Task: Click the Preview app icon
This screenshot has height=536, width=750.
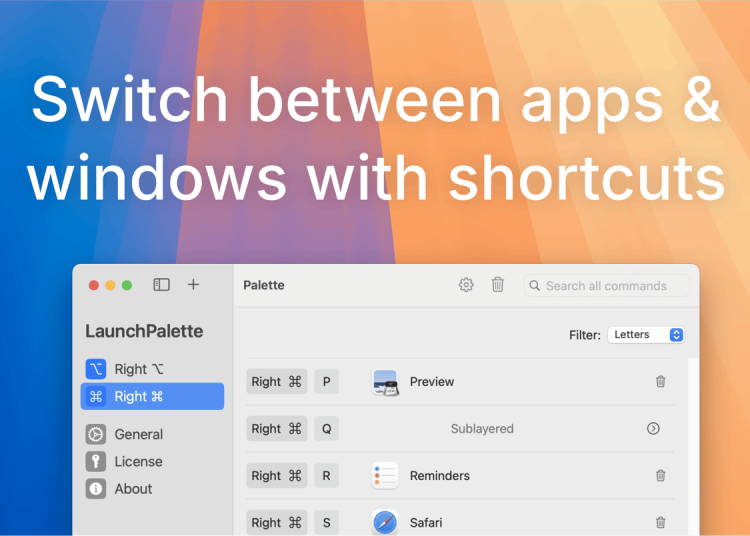Action: click(385, 381)
